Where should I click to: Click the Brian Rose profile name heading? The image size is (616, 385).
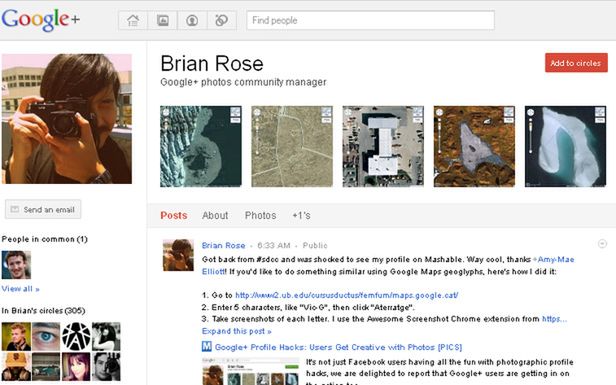pyautogui.click(x=212, y=63)
